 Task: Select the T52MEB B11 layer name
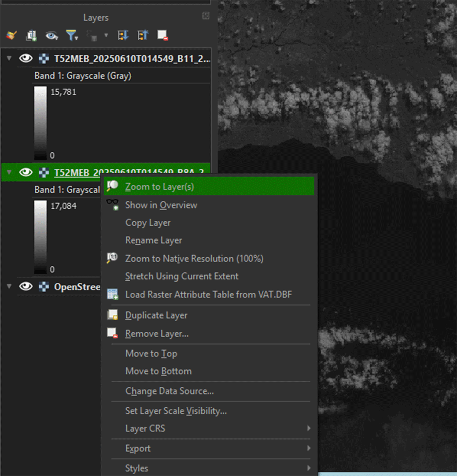132,59
